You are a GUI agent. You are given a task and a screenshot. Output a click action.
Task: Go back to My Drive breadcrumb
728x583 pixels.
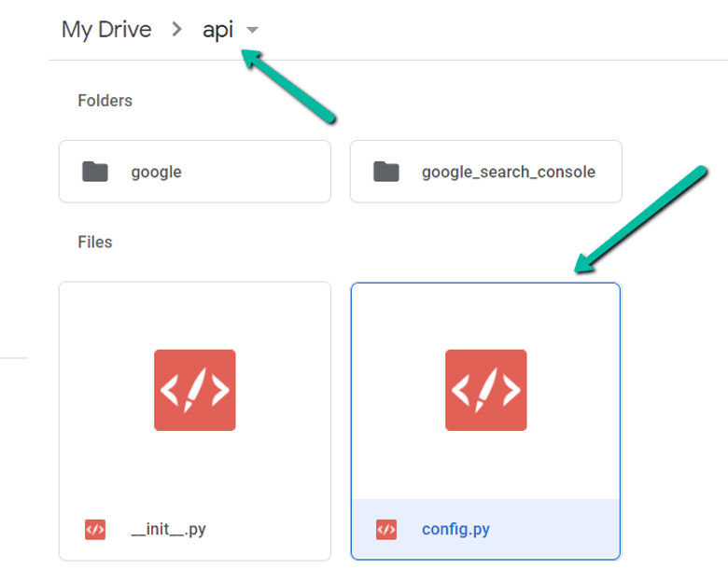tap(105, 30)
